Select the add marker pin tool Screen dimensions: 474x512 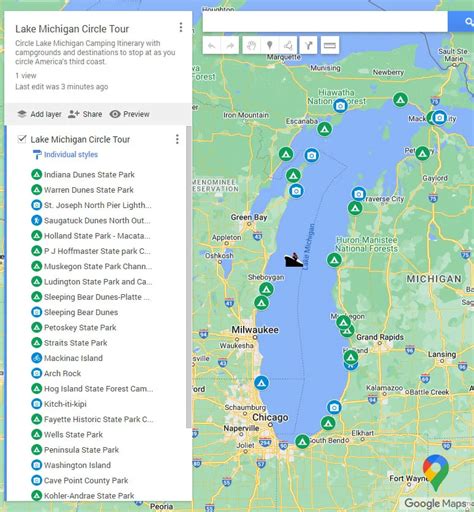point(270,45)
